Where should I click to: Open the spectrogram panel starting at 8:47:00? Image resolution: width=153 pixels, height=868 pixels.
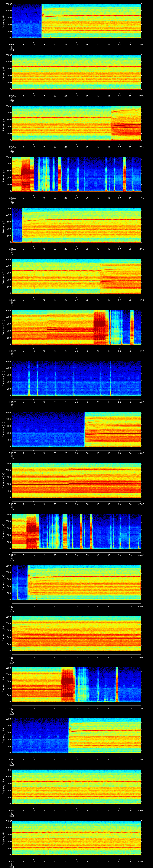(76, 531)
